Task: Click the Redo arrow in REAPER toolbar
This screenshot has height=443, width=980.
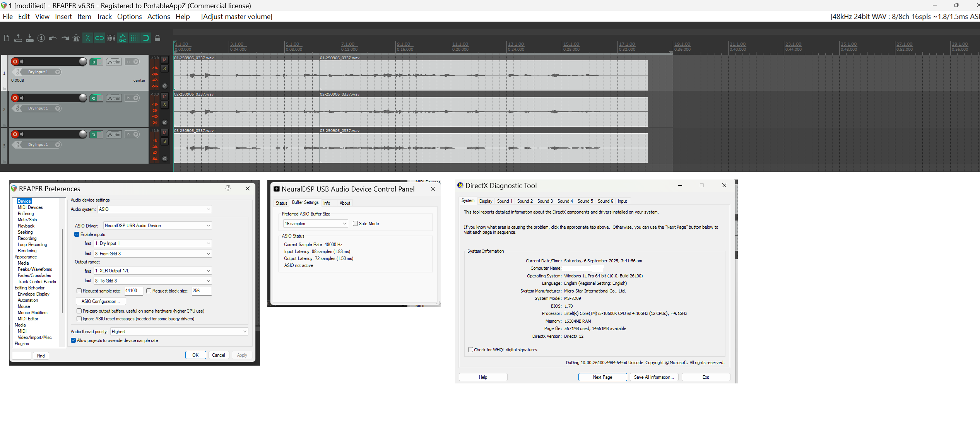Action: [65, 38]
